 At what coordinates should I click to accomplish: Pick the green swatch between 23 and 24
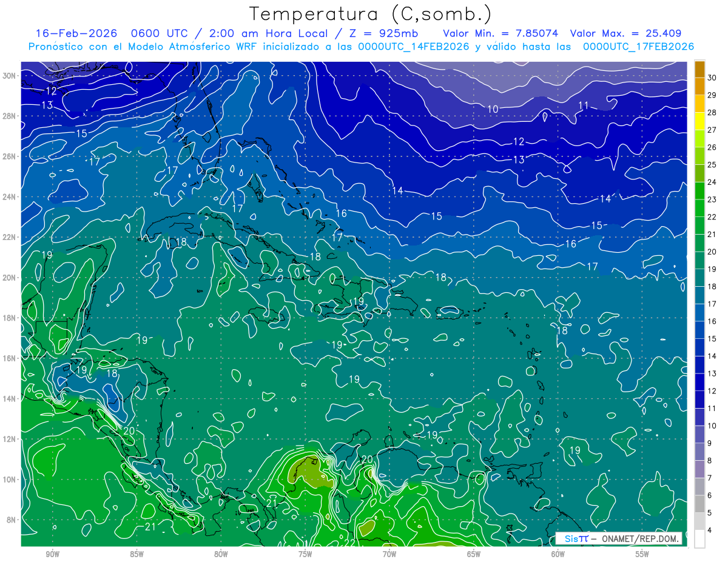[699, 192]
